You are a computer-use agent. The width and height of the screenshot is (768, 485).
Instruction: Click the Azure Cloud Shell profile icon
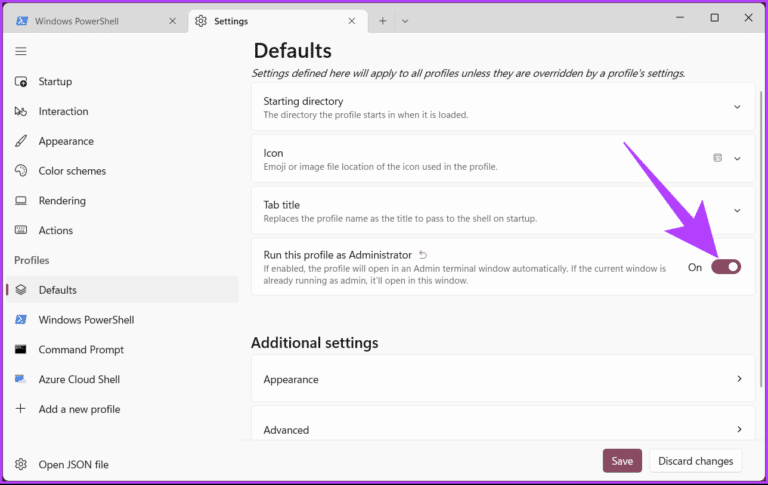pos(21,379)
